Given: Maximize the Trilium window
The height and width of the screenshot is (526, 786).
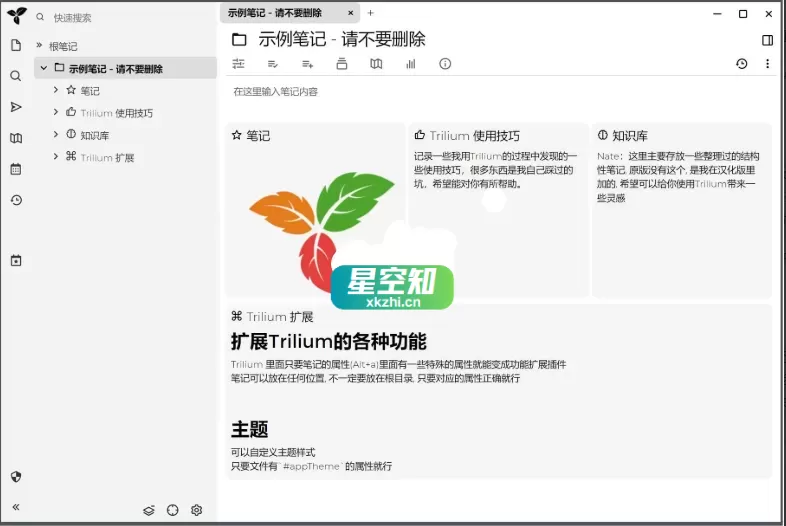Looking at the screenshot, I should coord(743,14).
